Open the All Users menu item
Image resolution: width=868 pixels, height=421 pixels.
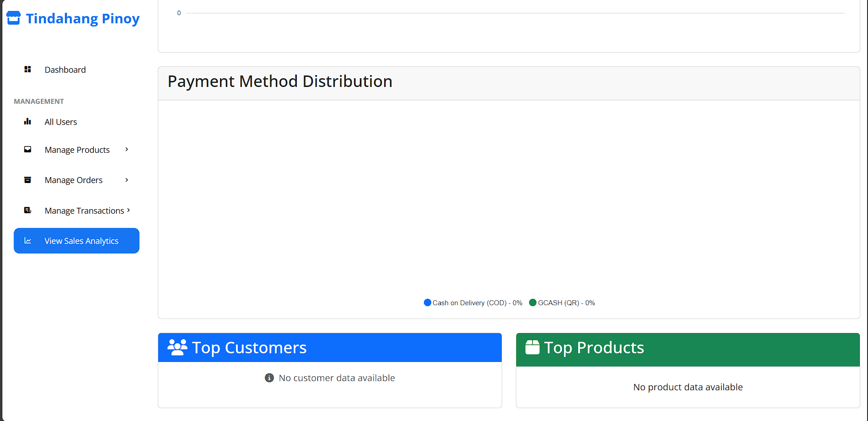pyautogui.click(x=61, y=122)
